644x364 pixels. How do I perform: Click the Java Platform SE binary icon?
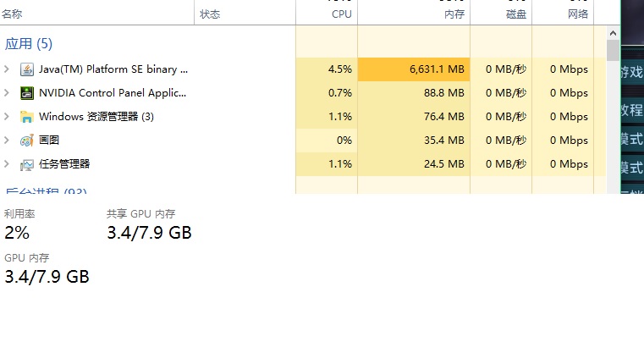point(26,69)
